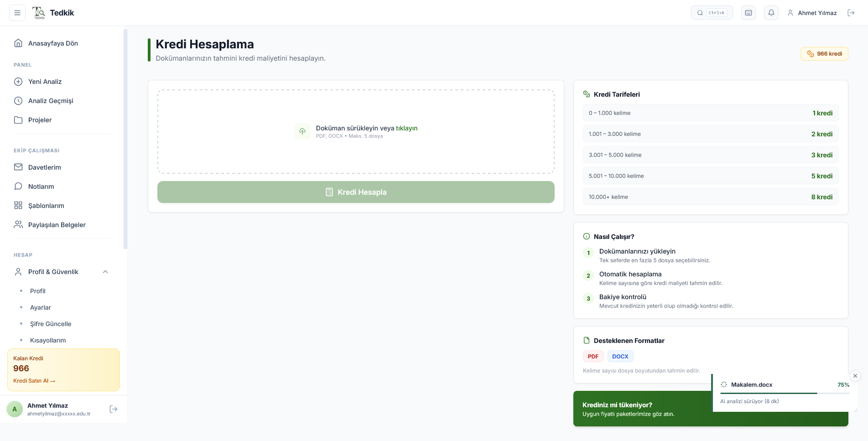The image size is (868, 441).
Task: Click the Ahmet Yılmaz user name in header
Action: click(817, 13)
